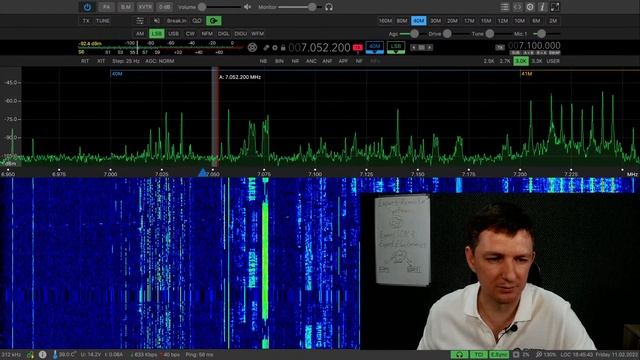640x360 pixels.
Task: Toggle Break-In mode
Action: pyautogui.click(x=176, y=21)
